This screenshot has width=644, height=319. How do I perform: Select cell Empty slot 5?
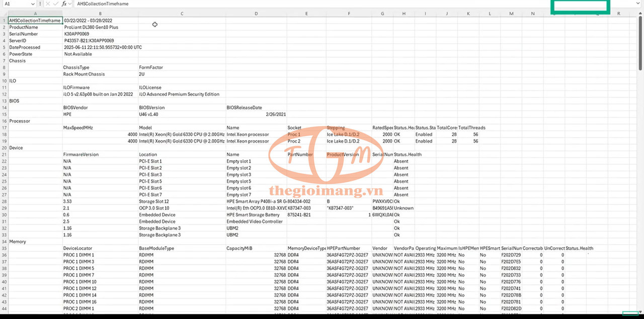coord(256,181)
